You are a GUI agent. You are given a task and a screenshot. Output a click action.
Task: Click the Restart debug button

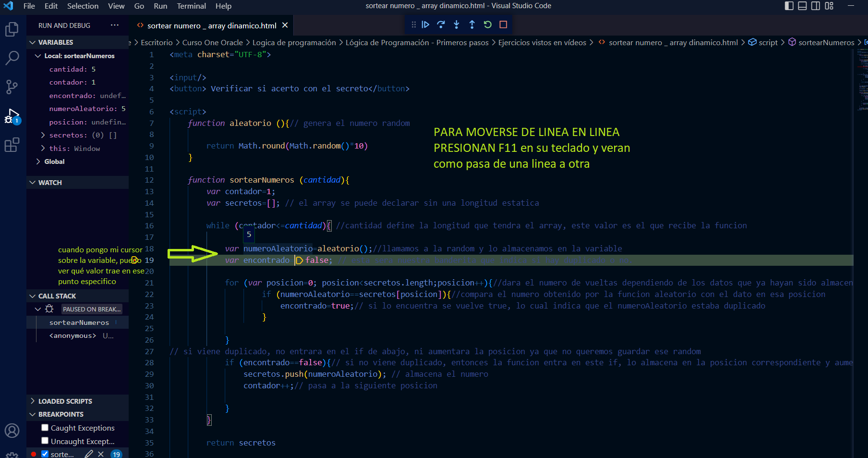coord(488,25)
